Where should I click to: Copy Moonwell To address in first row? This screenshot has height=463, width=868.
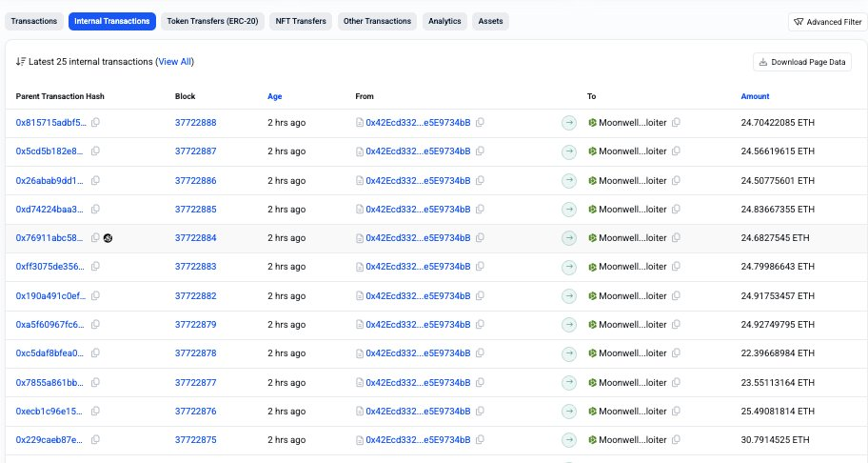(x=676, y=123)
